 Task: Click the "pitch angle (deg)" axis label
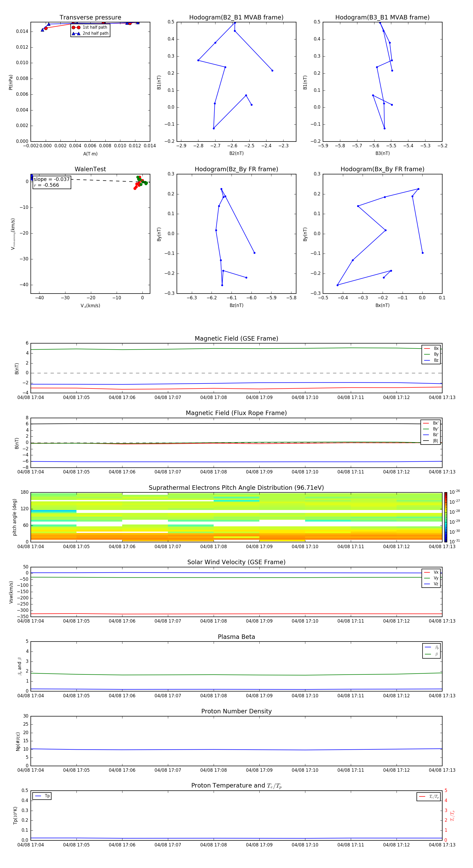14,517
